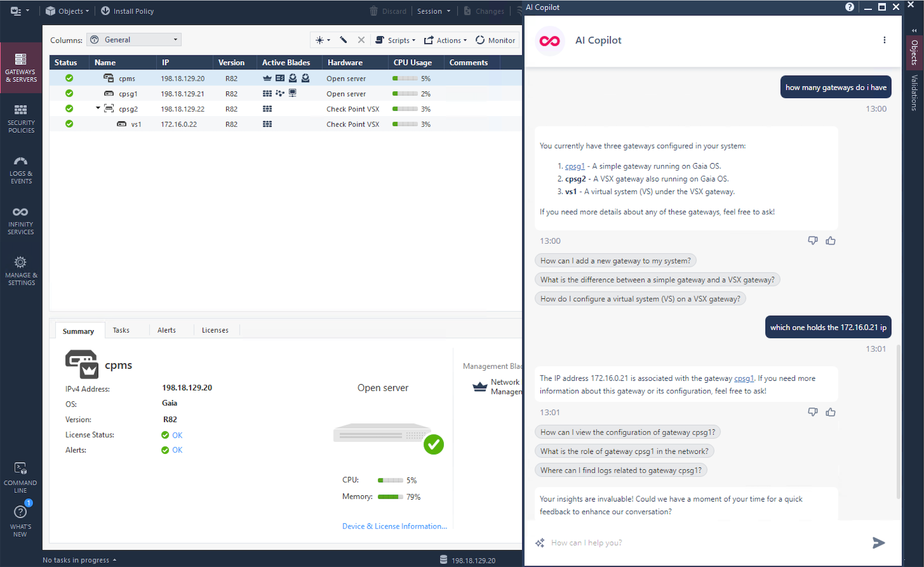
Task: Click suggestion about adding a new gateway
Action: [x=615, y=260]
